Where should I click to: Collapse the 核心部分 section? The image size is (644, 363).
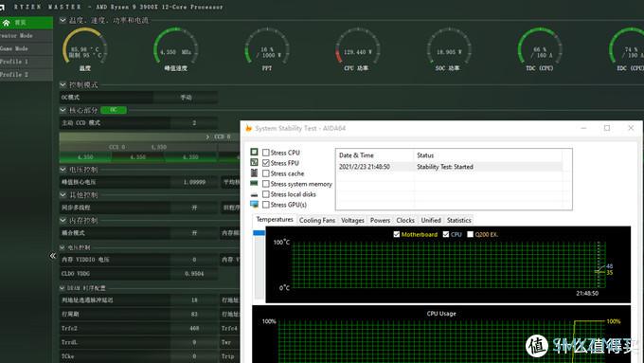pos(63,110)
